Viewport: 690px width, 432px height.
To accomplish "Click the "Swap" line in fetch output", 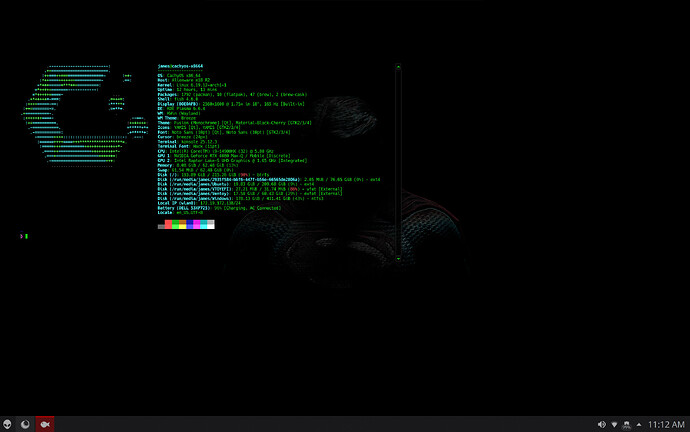I will pos(195,170).
